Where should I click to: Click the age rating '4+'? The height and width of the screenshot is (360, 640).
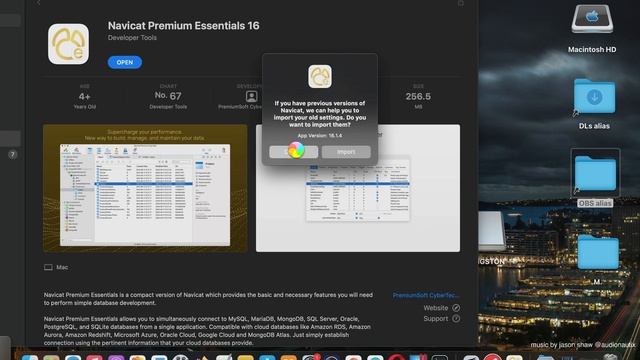[84, 97]
